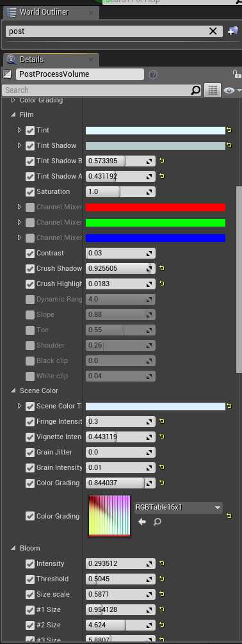Use selected asset arrow under RGBTable16x1
The image size is (242, 644).
click(x=142, y=522)
